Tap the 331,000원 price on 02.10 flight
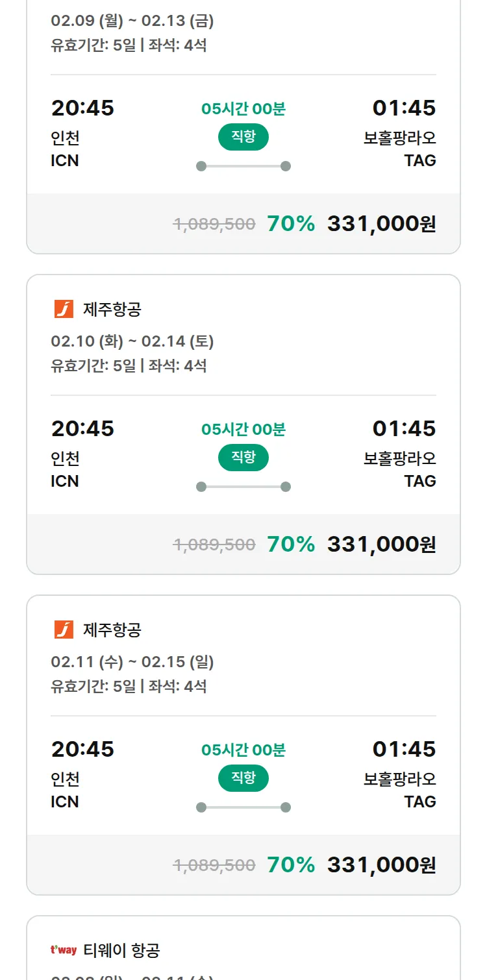 [381, 545]
